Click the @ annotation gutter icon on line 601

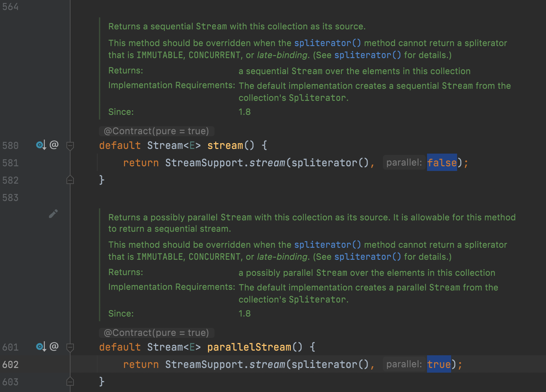(54, 346)
